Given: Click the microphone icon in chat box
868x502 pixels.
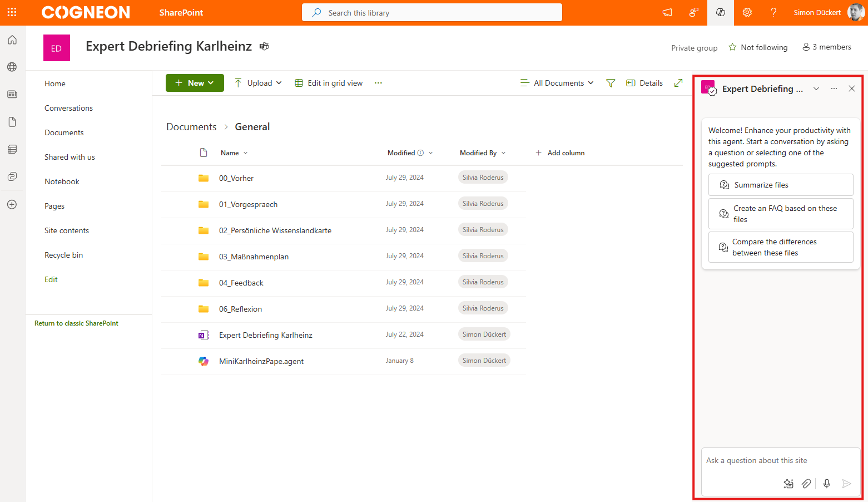Looking at the screenshot, I should pos(826,484).
